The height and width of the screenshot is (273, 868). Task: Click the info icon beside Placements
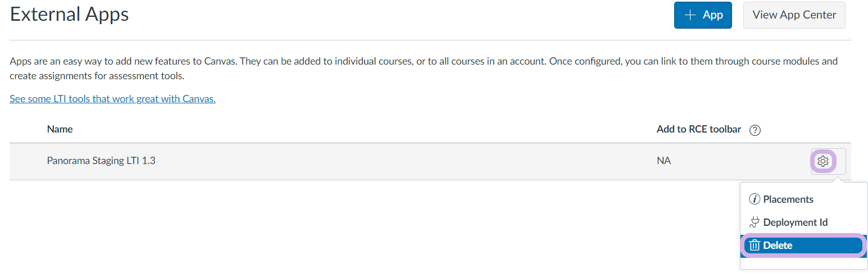pos(755,199)
